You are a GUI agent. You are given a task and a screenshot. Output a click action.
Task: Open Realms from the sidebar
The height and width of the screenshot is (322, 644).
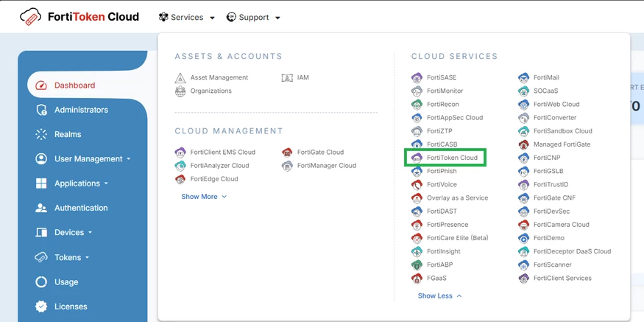[x=68, y=135]
